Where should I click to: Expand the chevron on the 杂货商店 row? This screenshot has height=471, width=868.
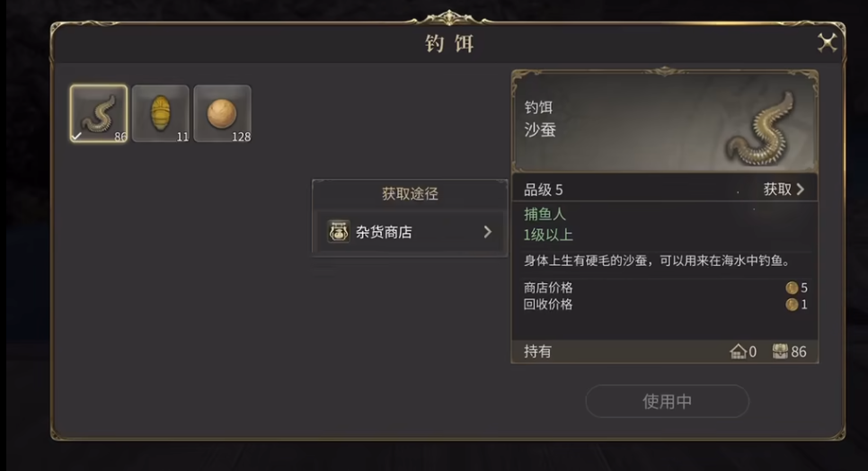(x=487, y=232)
